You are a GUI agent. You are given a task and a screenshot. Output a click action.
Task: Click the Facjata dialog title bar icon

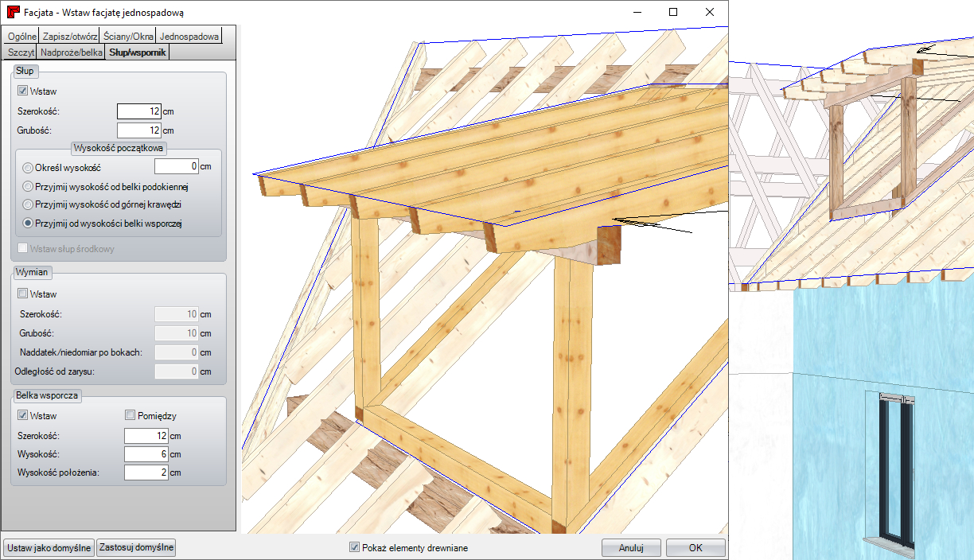click(13, 13)
